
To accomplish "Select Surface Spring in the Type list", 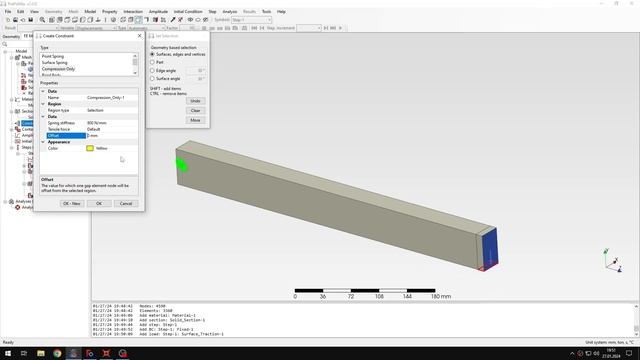I will coord(54,62).
